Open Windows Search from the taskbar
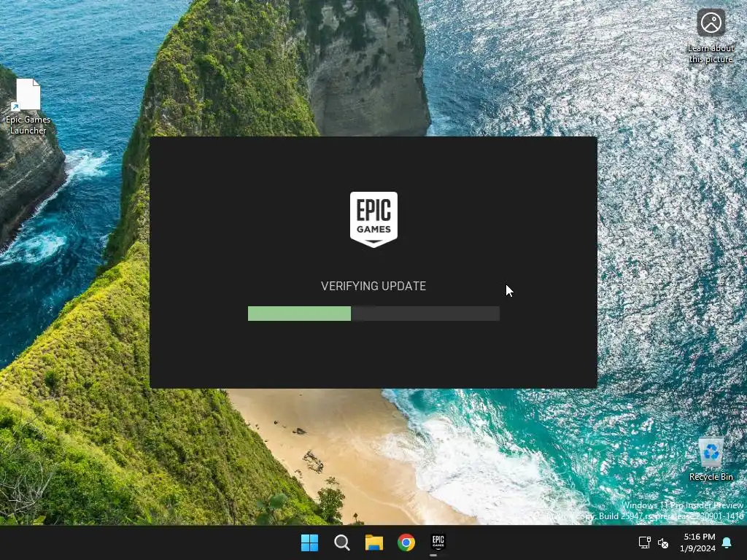The image size is (747, 560). click(341, 542)
